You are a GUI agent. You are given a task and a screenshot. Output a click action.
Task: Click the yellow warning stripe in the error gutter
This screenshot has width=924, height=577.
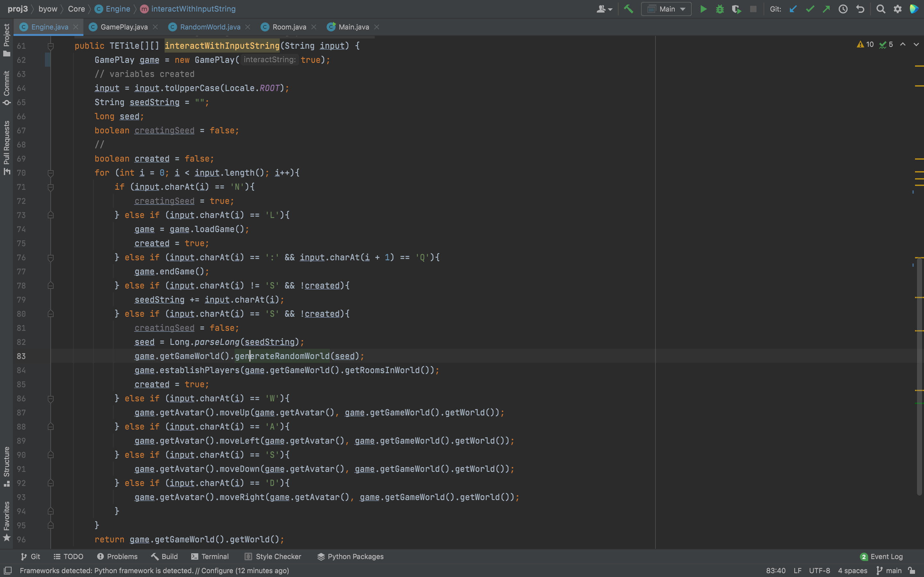tap(919, 66)
